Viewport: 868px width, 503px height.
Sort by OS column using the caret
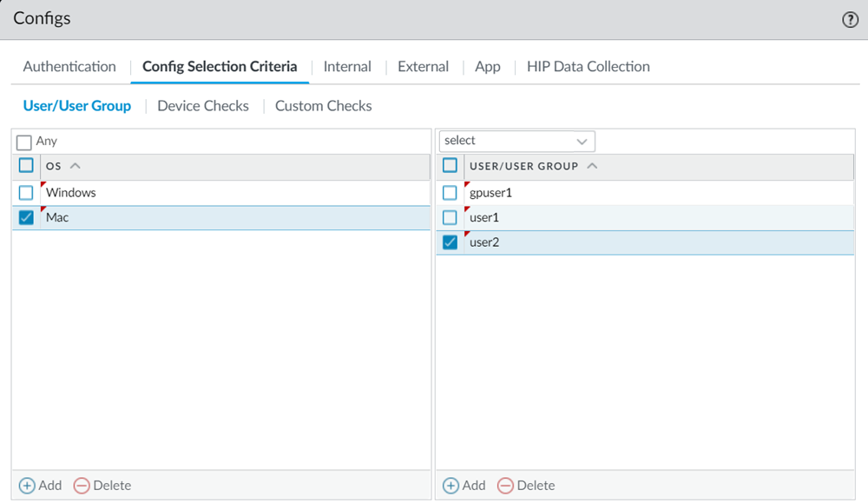pyautogui.click(x=75, y=166)
